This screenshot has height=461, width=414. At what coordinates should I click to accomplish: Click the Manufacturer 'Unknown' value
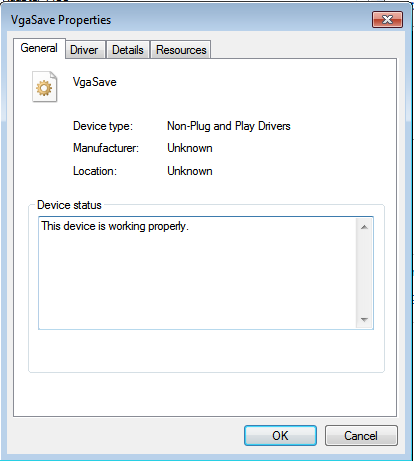(x=190, y=148)
